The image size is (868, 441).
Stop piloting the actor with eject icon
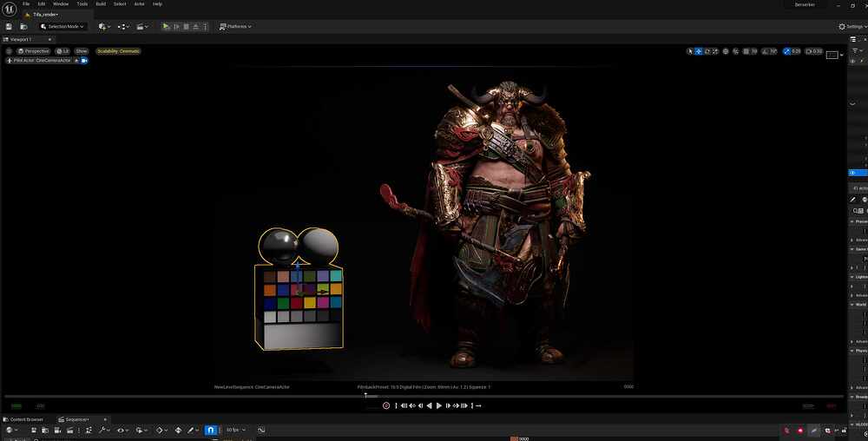point(76,60)
